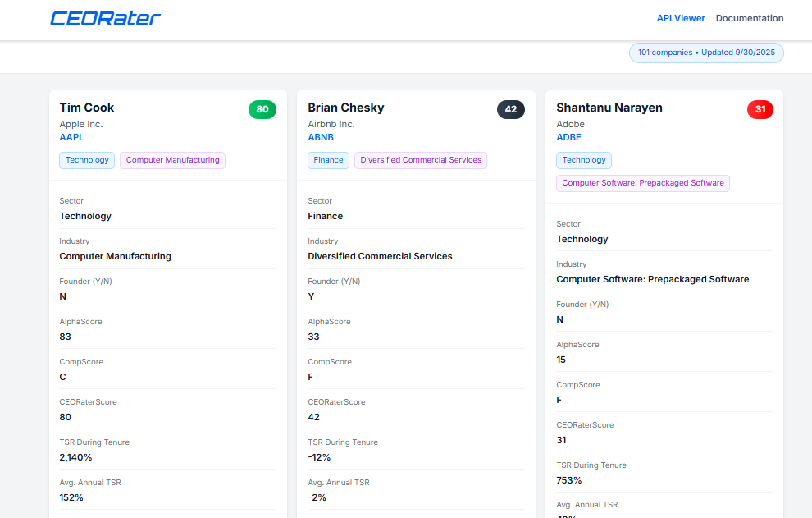
Task: Click Brian Chesky's Sector value Finance
Action: pos(326,216)
